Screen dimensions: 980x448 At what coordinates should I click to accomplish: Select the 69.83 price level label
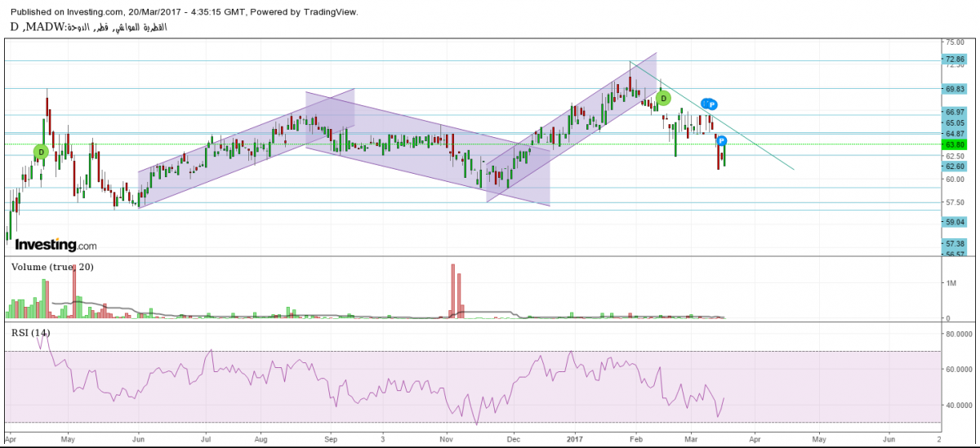coord(955,89)
